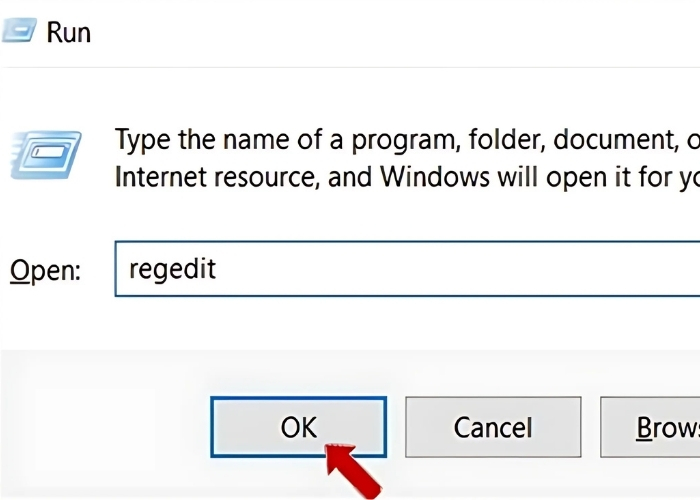Click the Open: label
Viewport: 700px width, 500px height.
tap(45, 270)
